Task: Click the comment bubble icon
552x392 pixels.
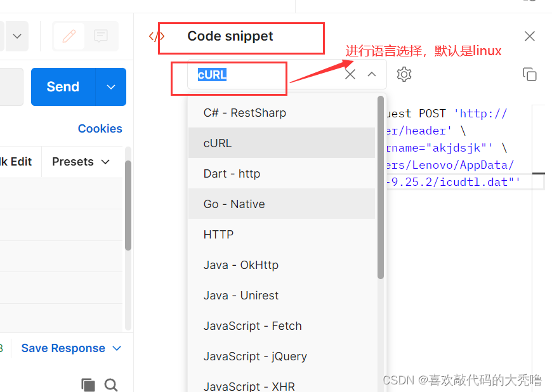Action: pyautogui.click(x=101, y=36)
